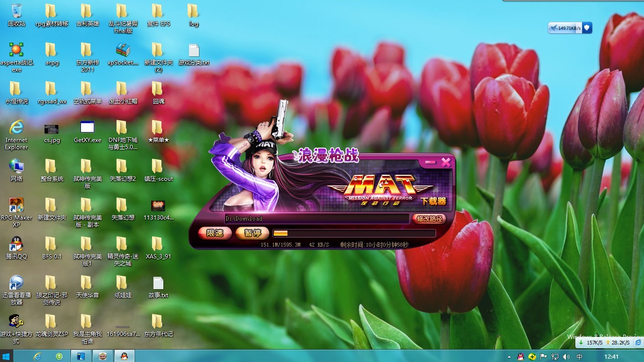The width and height of the screenshot is (644, 362).
Task: Select the 113130c4 image file
Action: click(158, 209)
